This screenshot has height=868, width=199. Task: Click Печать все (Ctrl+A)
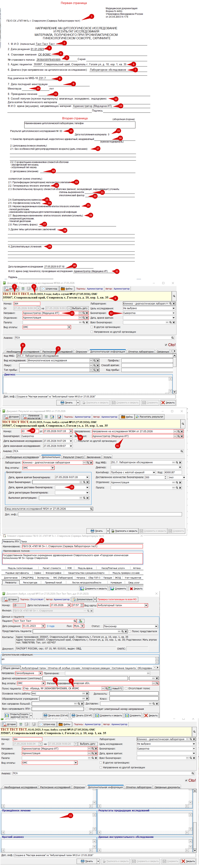point(56,715)
